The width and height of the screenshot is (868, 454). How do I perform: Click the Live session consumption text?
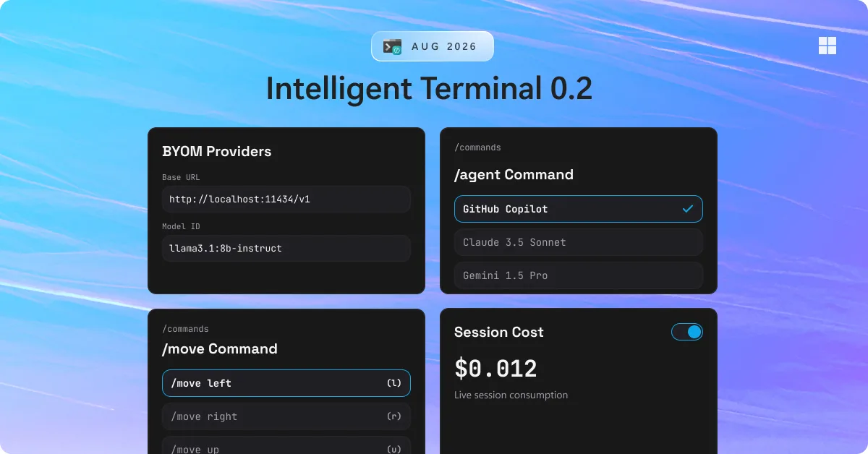511,395
